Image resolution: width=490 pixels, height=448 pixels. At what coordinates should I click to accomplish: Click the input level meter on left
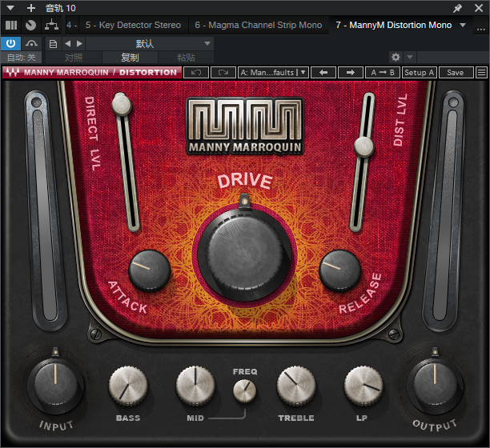click(46, 210)
